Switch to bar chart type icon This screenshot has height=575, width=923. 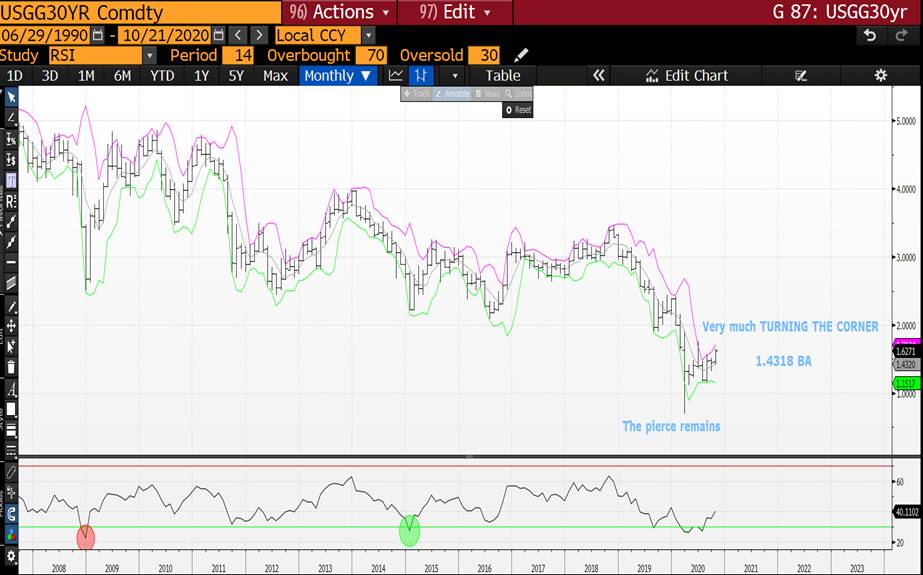[x=421, y=75]
